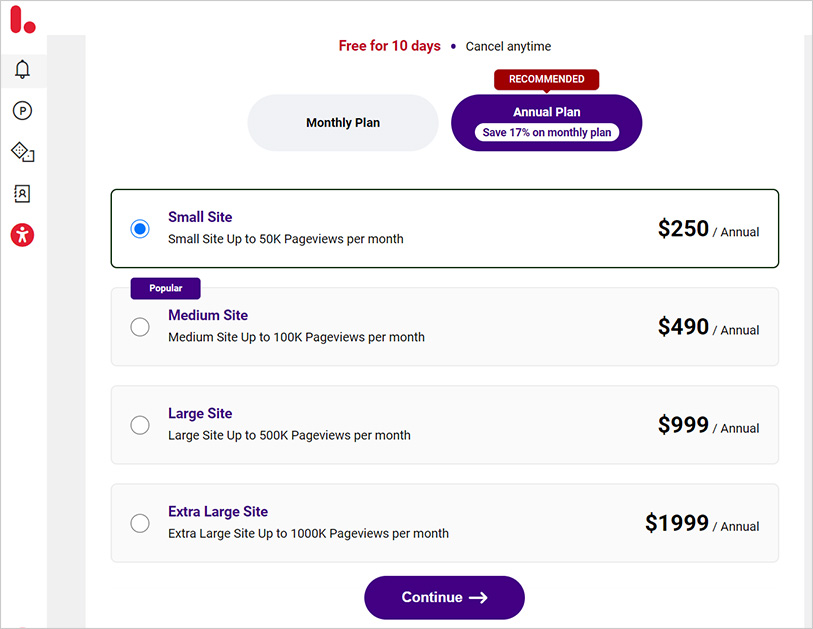
Task: Click the RECOMMENDED badge
Action: coord(546,79)
